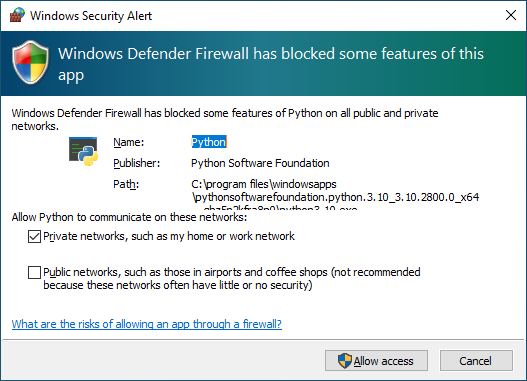Image resolution: width=527 pixels, height=381 pixels.
Task: Toggle via the Private networks label text
Action: (169, 236)
